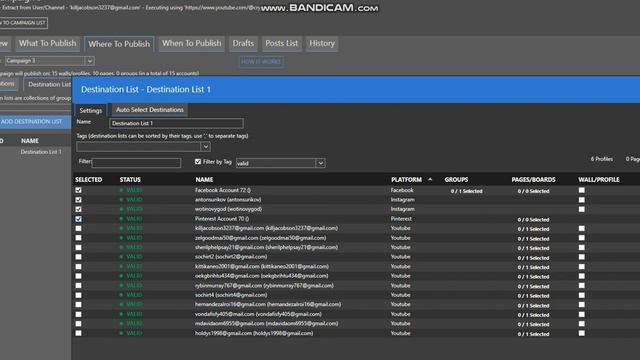Click rybinmurray767@gmail.com row name
The image size is (640, 360).
(x=264, y=286)
